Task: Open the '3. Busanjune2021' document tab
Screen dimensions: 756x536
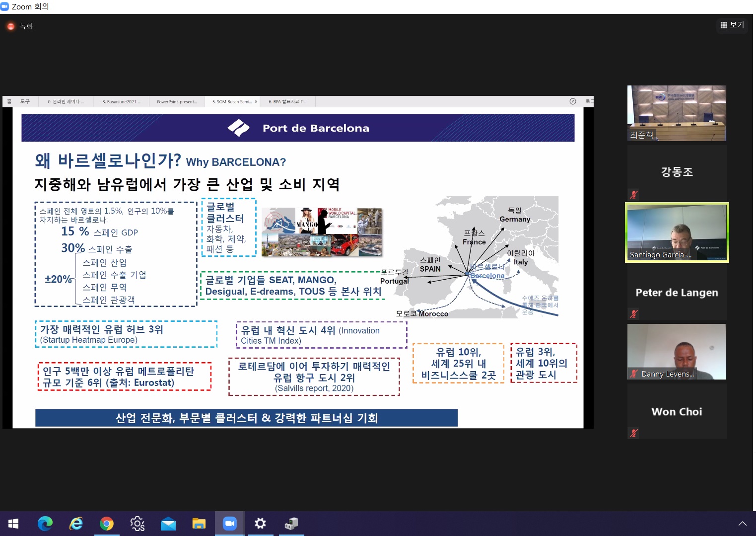Action: click(x=121, y=102)
